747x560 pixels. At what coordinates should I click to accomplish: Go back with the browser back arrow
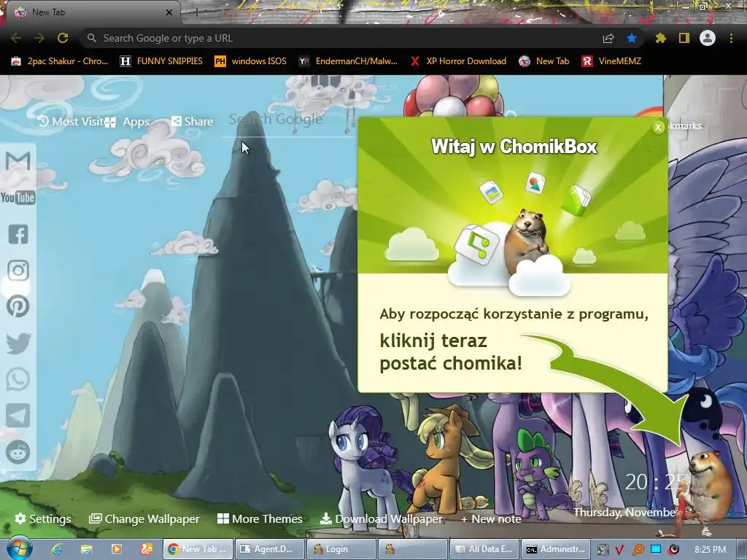point(16,38)
